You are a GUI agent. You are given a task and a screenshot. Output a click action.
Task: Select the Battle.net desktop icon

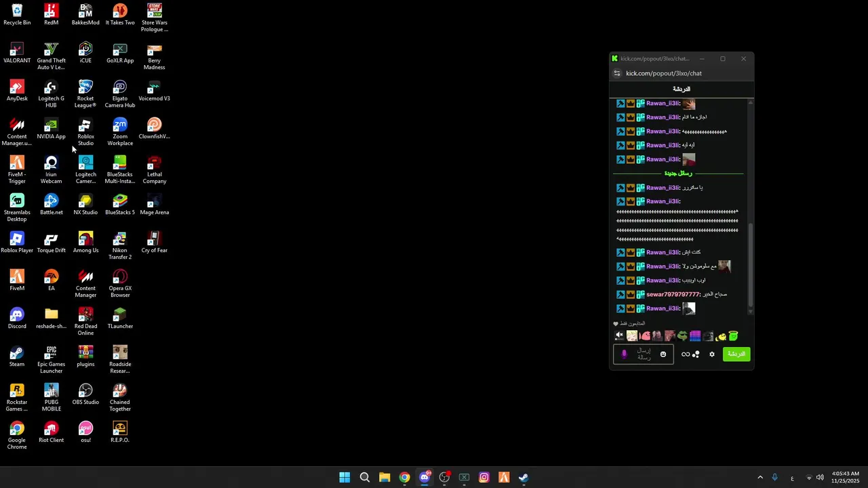51,205
